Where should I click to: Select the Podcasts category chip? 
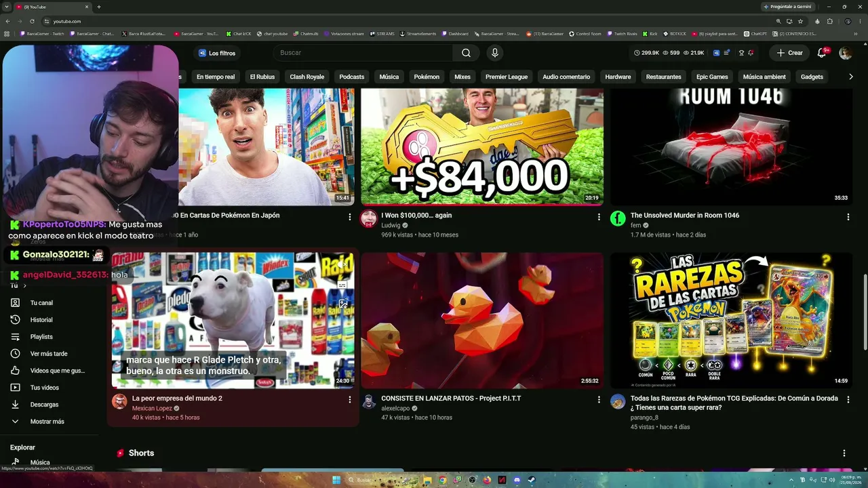[352, 77]
